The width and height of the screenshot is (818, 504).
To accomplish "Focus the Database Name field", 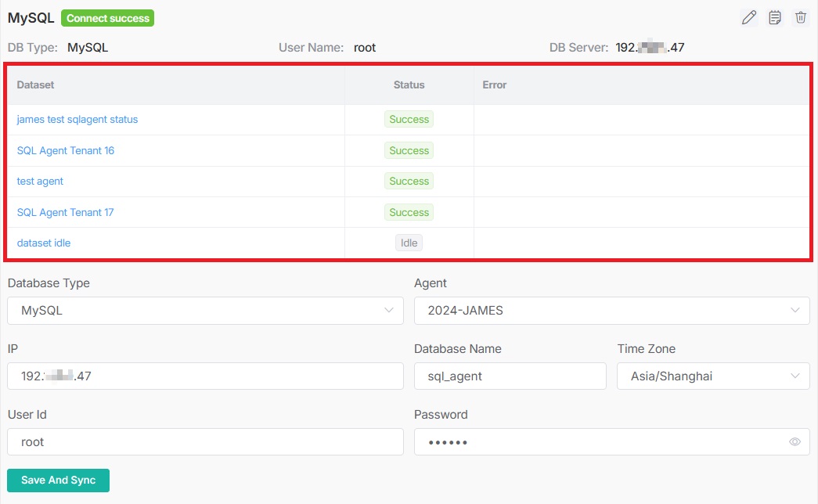I will tap(510, 376).
